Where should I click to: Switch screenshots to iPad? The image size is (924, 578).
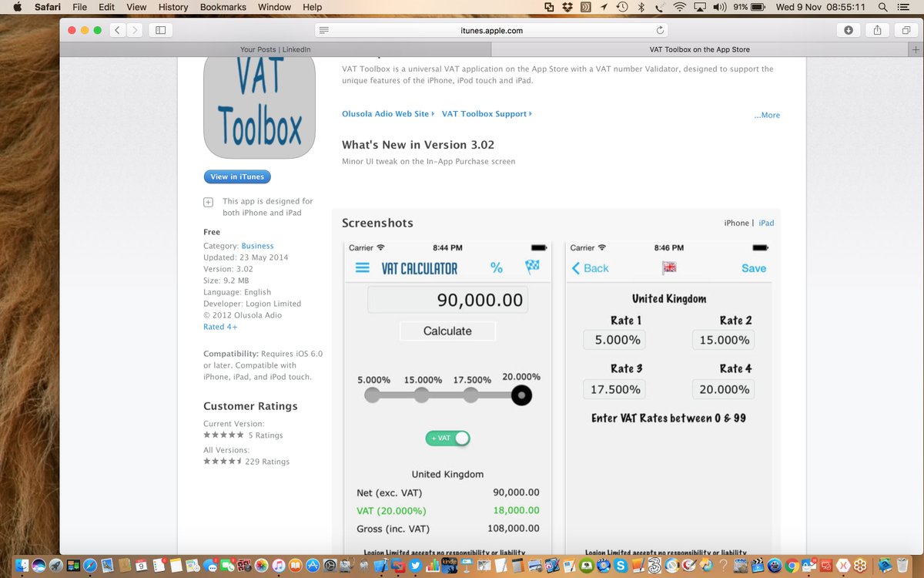click(766, 223)
